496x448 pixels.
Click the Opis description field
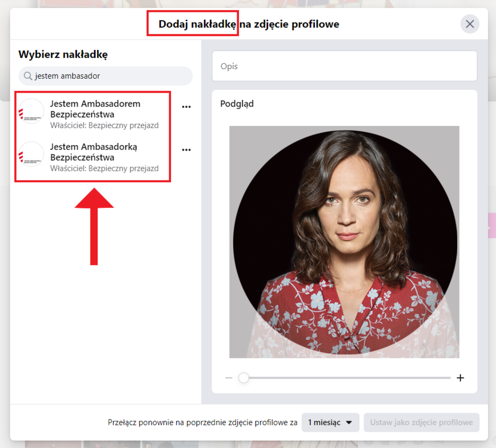pyautogui.click(x=344, y=66)
